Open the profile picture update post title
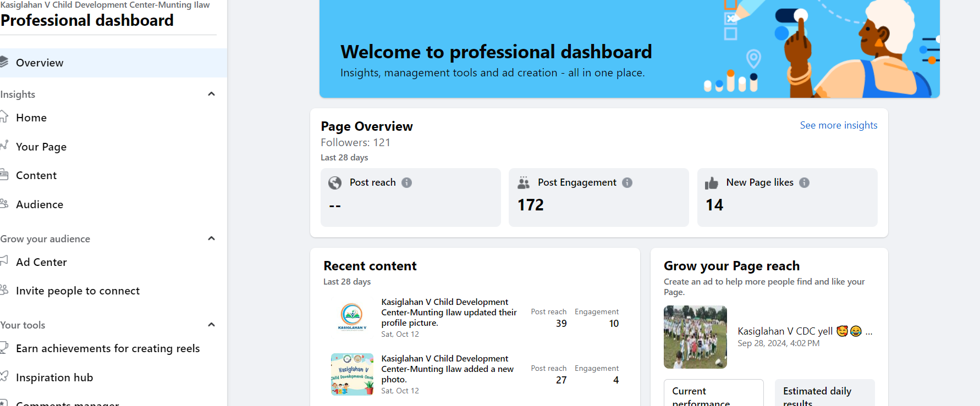Screen dimensions: 980x406 [x=449, y=313]
